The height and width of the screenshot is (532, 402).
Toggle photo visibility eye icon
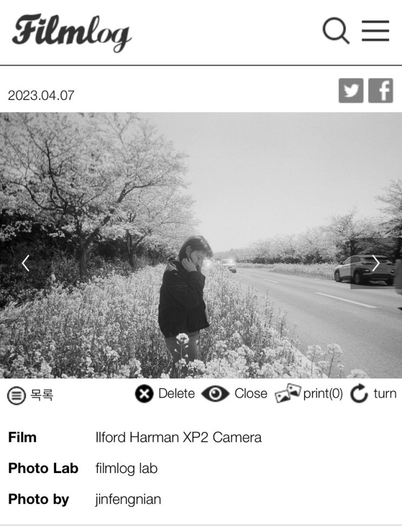(x=215, y=394)
